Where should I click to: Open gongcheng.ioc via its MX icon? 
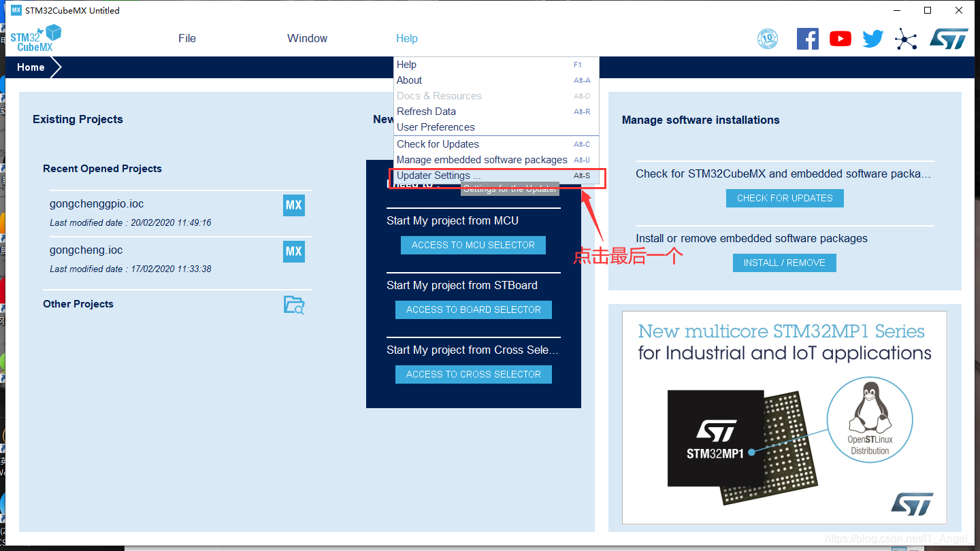(294, 252)
